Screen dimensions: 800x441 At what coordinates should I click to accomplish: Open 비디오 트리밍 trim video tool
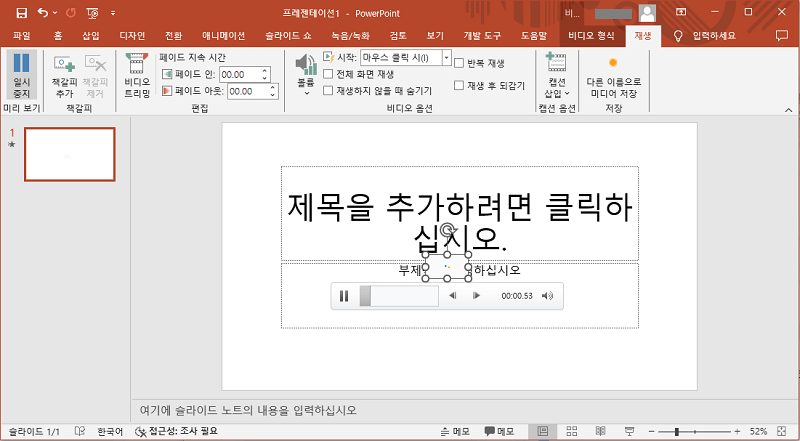pyautogui.click(x=137, y=76)
